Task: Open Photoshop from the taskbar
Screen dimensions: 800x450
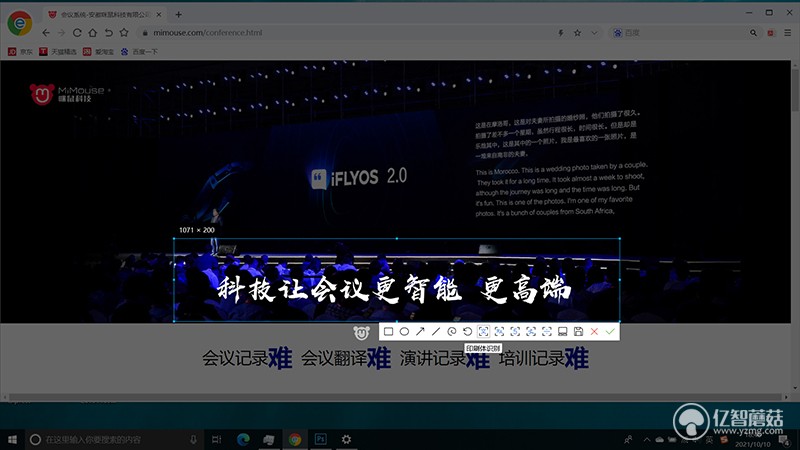Action: coord(320,439)
